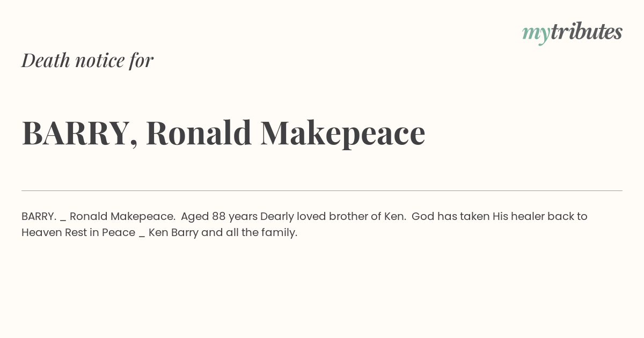Image resolution: width=644 pixels, height=338 pixels.
Task: Select the title "BARRY, Ronald Makepeace"
Action: click(x=223, y=133)
